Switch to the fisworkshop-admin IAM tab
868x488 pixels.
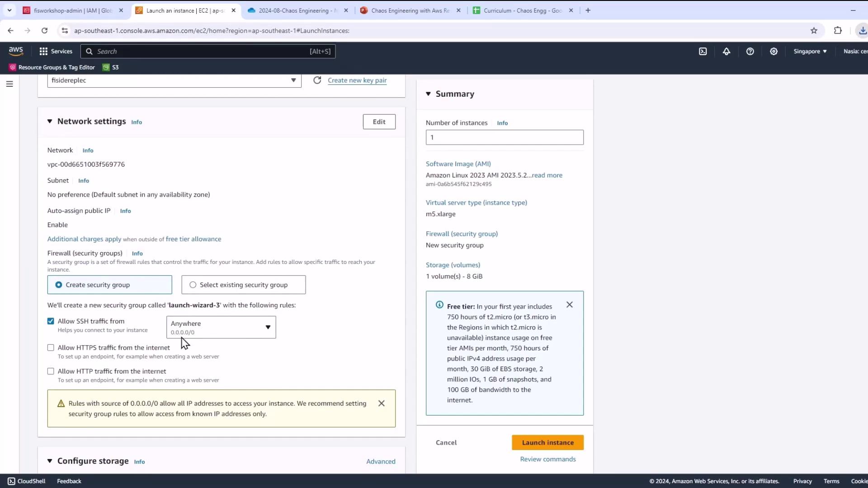coord(72,10)
